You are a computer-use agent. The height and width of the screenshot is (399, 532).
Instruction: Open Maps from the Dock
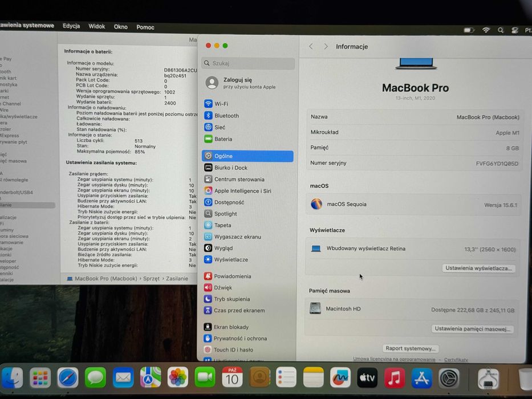pyautogui.click(x=151, y=377)
